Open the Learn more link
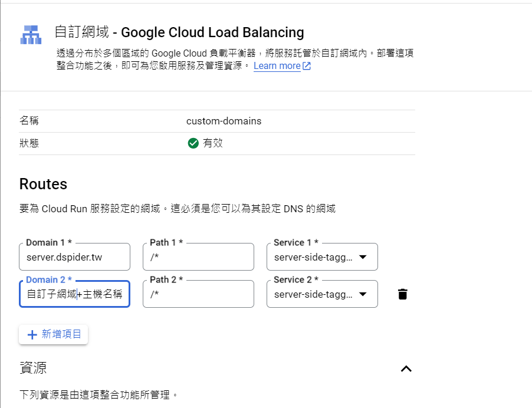Viewport: 532px width, 408px height. click(282, 66)
